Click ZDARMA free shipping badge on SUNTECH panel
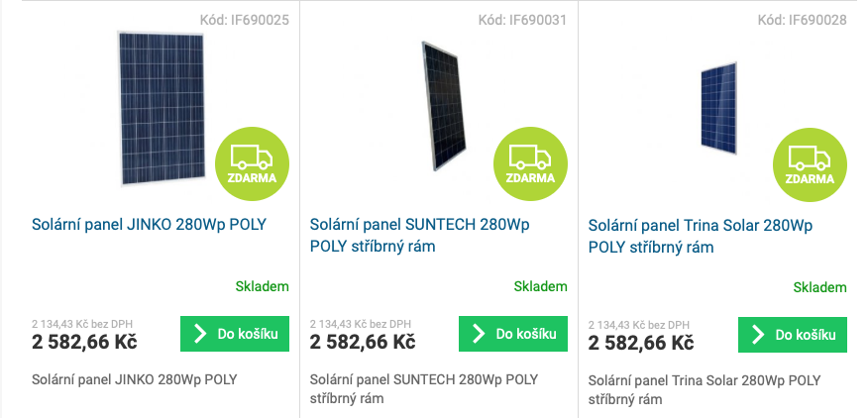Screen dimensions: 868x418 click(530, 163)
